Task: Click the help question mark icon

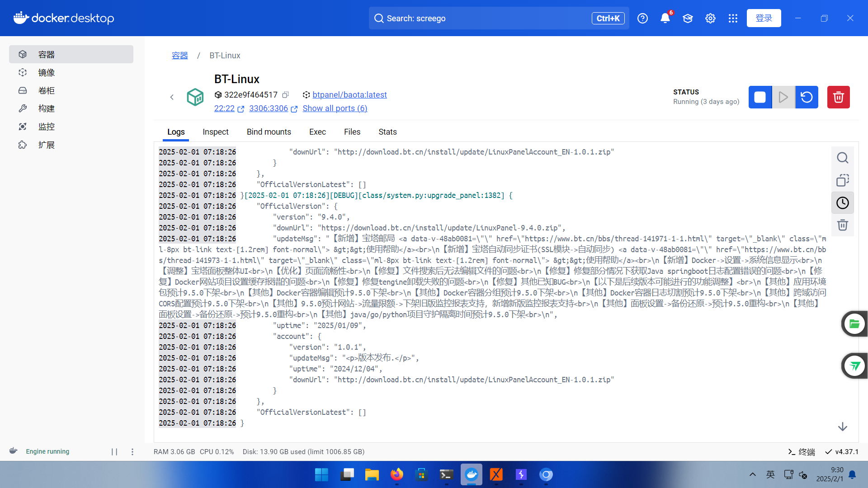Action: tap(642, 18)
